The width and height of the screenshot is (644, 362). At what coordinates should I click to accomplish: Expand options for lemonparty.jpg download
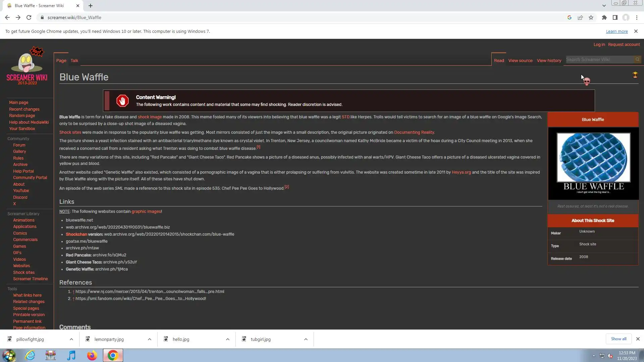[150, 339]
